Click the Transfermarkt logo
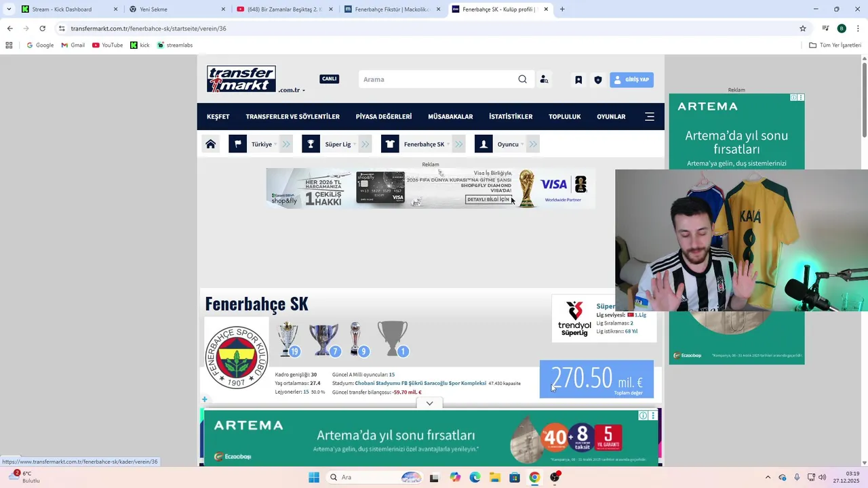This screenshot has width=868, height=488. (x=241, y=79)
